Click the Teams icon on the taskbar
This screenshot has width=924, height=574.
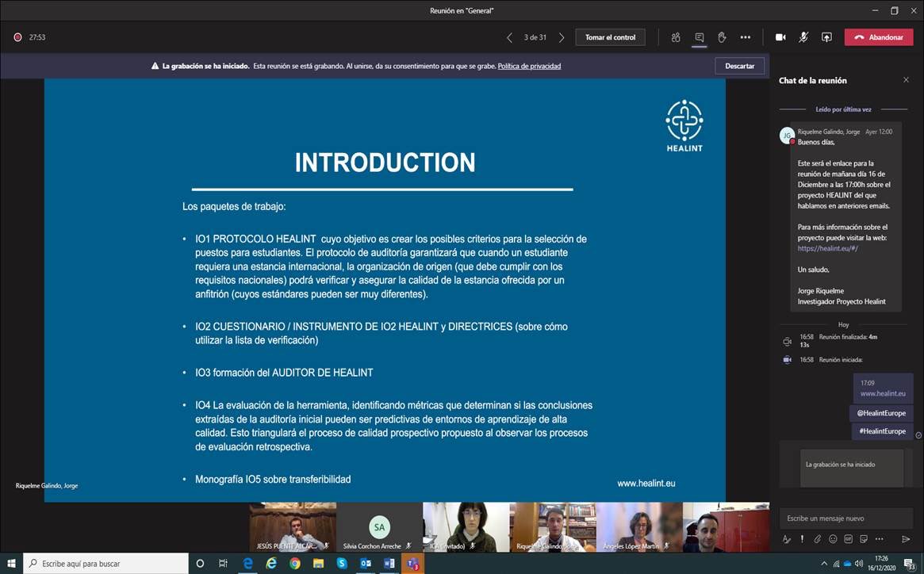coord(412,564)
